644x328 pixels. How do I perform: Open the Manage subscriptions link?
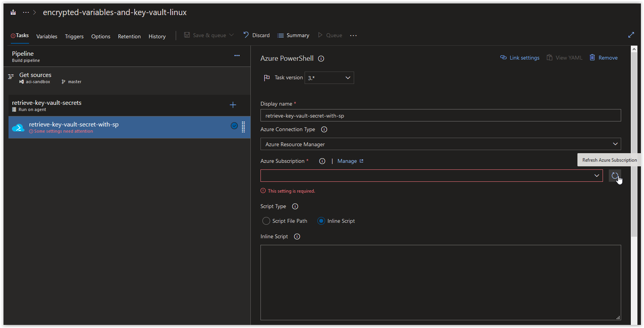tap(350, 161)
